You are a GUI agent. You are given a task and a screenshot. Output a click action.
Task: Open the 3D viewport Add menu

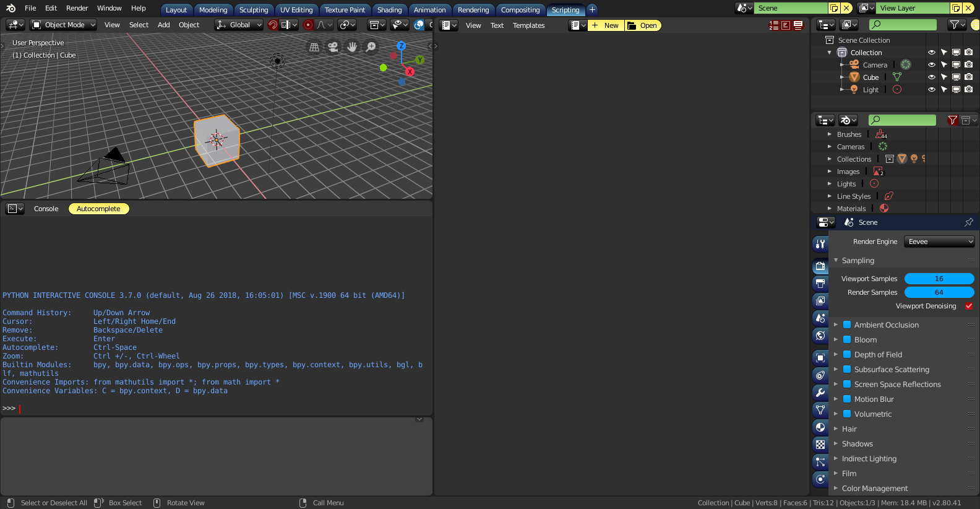(x=164, y=25)
